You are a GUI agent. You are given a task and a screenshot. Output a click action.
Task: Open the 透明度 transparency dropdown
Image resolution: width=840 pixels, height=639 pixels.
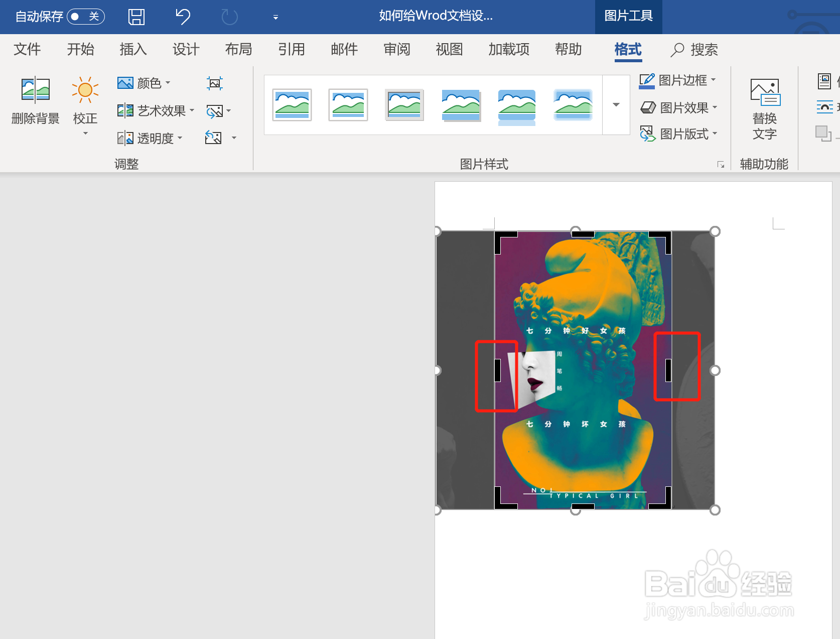click(x=150, y=138)
